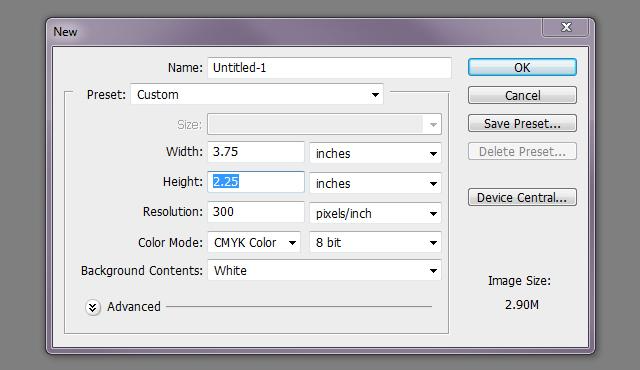Click the greyed-out Size dropdown arrow

[x=433, y=124]
